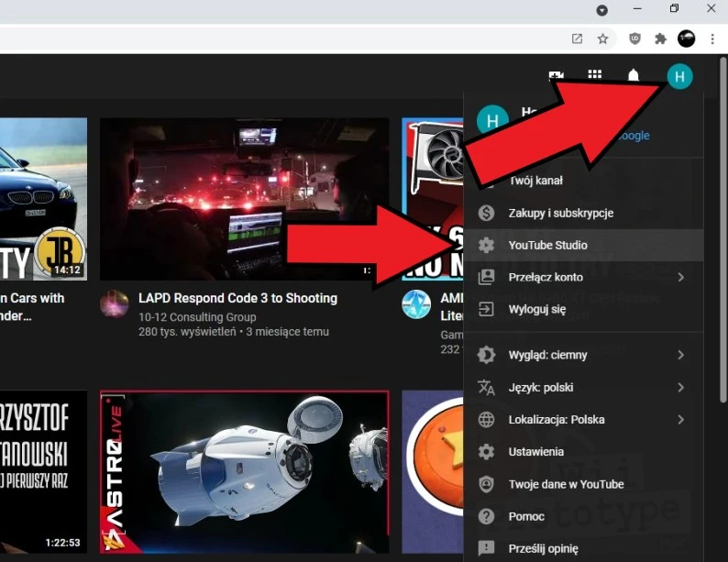Open Ustawienia from the account menu

583,452
